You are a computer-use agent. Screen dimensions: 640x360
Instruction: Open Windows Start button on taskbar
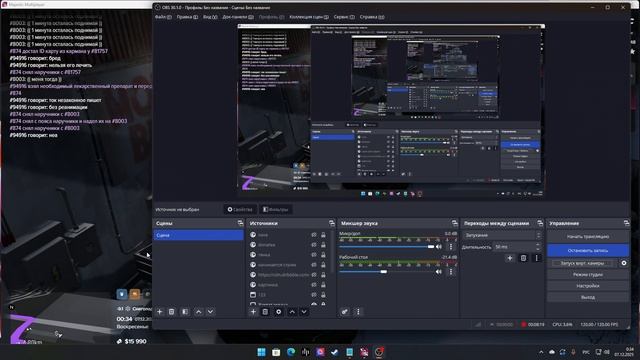click(x=261, y=352)
